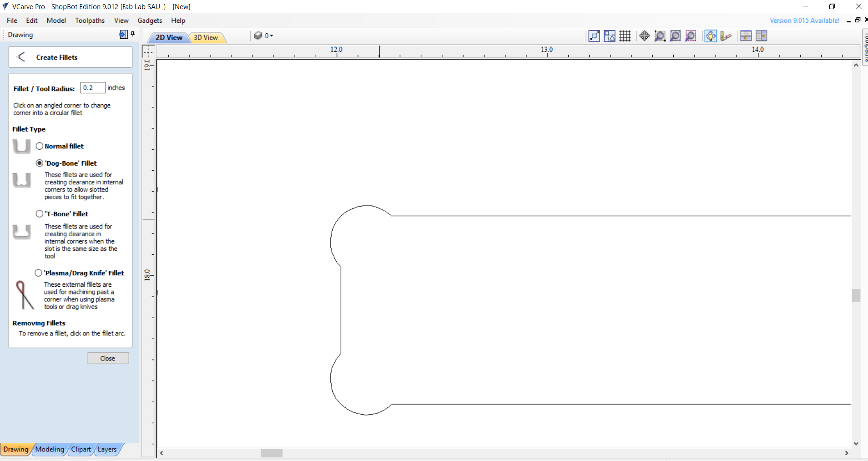
Task: Click the tile windows vertically icon
Action: 762,36
